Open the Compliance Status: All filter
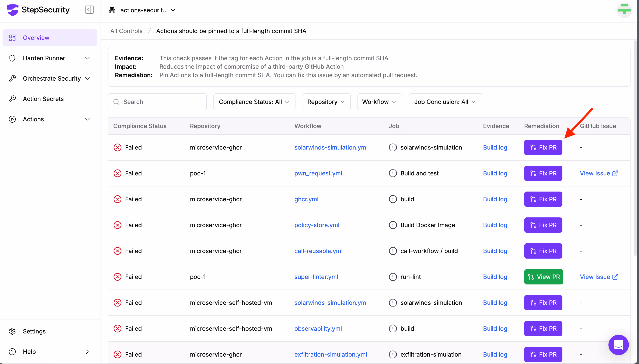Screen dimensions: 639x364 pos(255,102)
